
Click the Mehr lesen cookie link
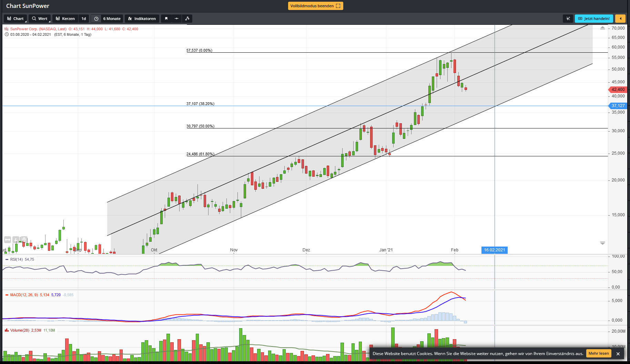pyautogui.click(x=599, y=353)
